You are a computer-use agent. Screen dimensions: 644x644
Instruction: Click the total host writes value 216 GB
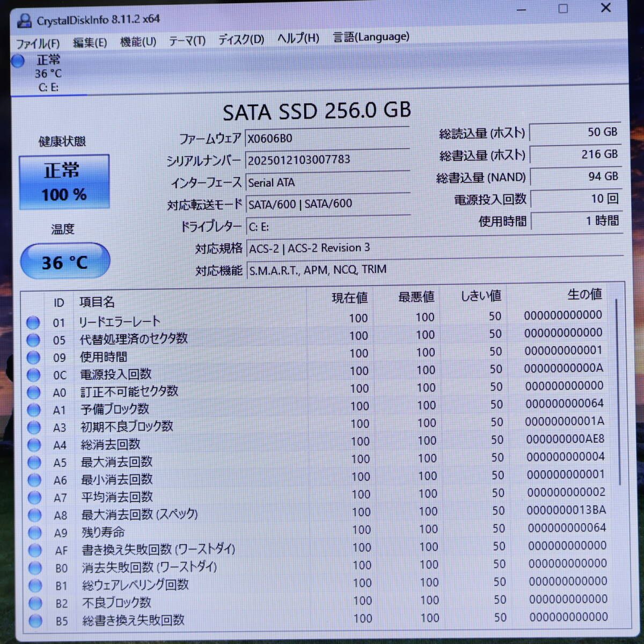(x=575, y=155)
